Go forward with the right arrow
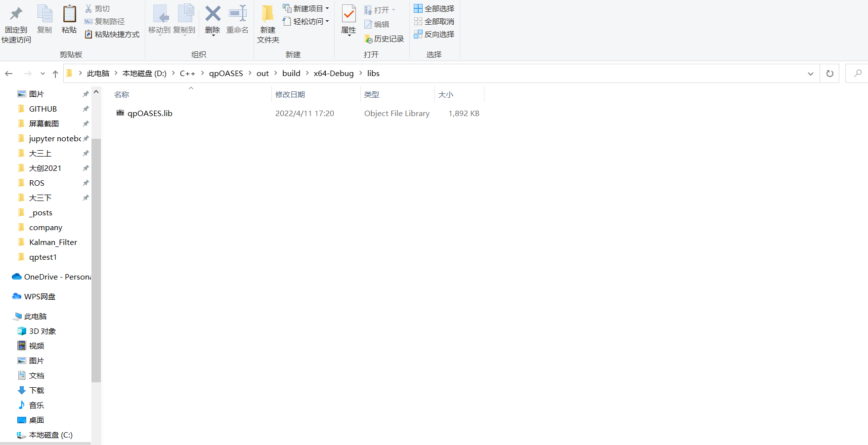The width and height of the screenshot is (868, 445). coord(28,74)
